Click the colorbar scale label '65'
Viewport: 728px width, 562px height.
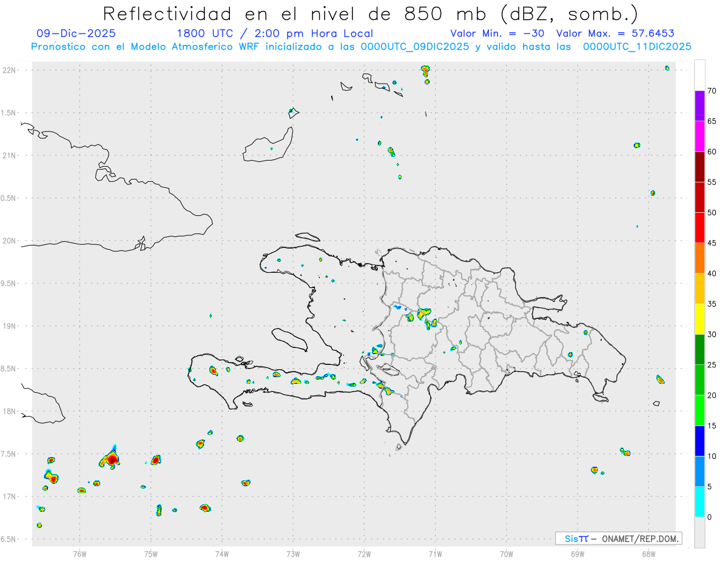click(712, 121)
